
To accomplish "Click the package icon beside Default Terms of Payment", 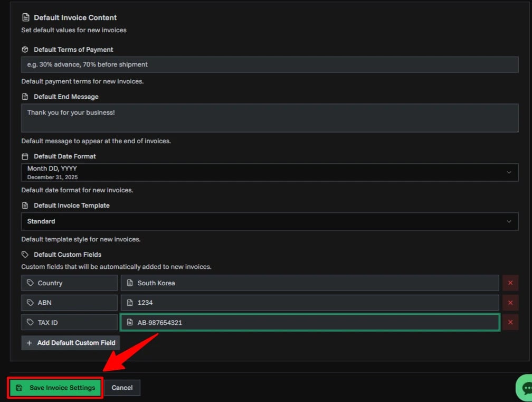I will tap(25, 49).
